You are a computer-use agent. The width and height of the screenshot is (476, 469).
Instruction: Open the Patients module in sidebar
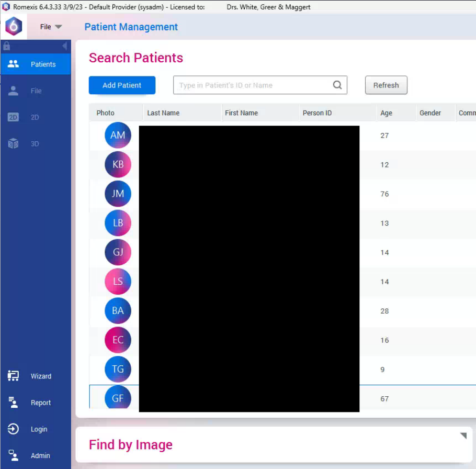(35, 64)
